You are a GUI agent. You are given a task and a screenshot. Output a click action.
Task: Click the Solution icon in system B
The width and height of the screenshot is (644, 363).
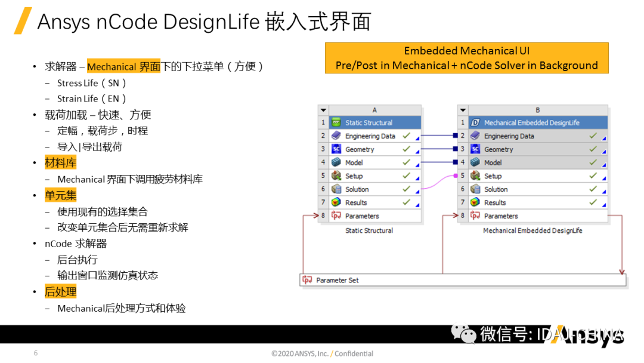[475, 189]
